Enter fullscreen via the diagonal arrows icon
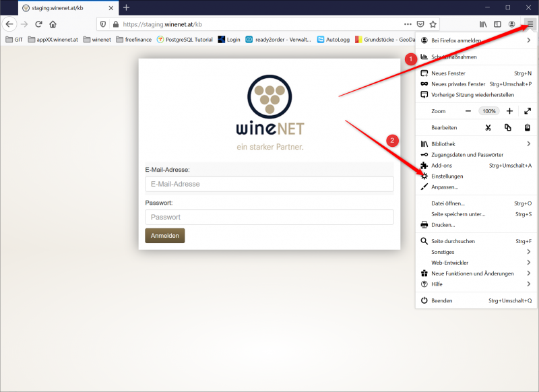Viewport: 539px width, 392px height. [528, 110]
